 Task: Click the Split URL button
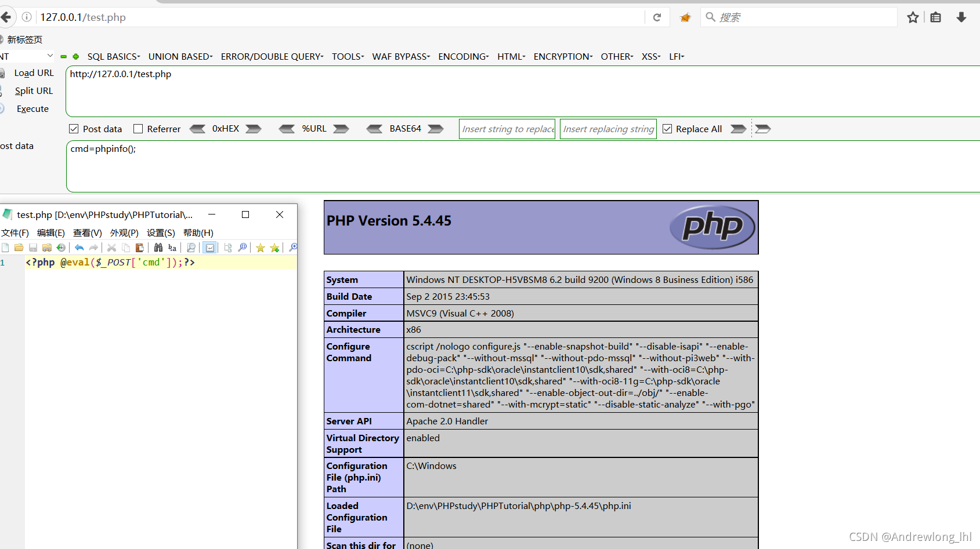34,91
